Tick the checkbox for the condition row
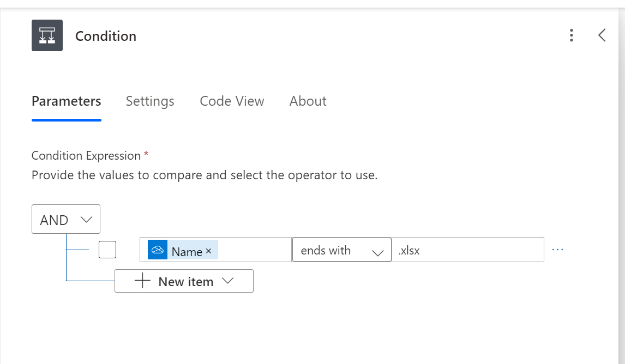 point(107,250)
